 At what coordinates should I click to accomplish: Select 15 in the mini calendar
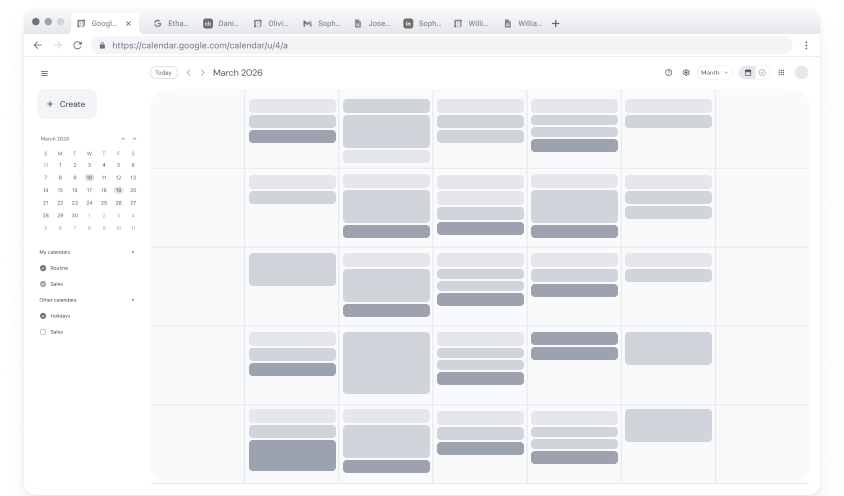60,190
